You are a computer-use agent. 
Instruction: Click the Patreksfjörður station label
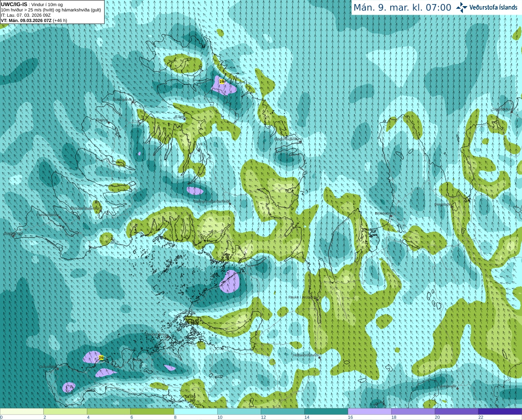click(x=48, y=214)
